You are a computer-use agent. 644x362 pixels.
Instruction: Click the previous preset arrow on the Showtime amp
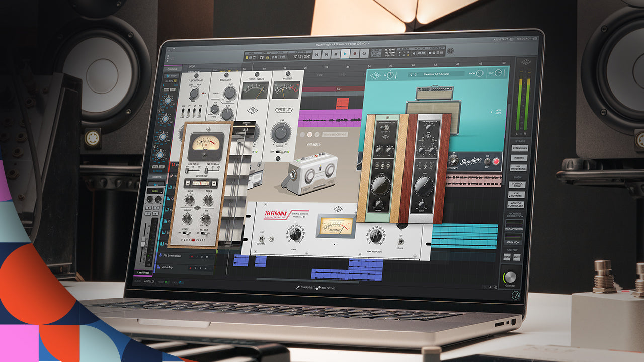click(x=412, y=74)
